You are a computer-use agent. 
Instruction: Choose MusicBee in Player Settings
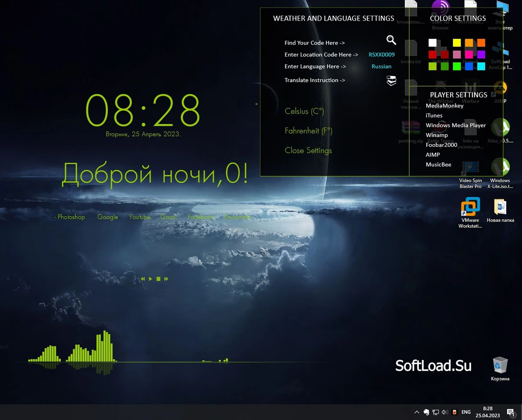(438, 165)
